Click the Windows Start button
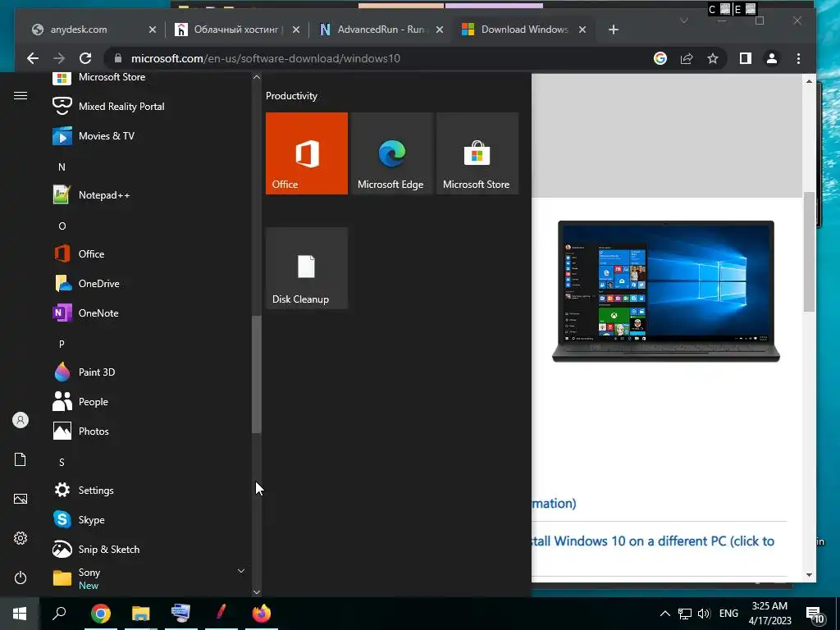840x630 pixels. [20, 614]
